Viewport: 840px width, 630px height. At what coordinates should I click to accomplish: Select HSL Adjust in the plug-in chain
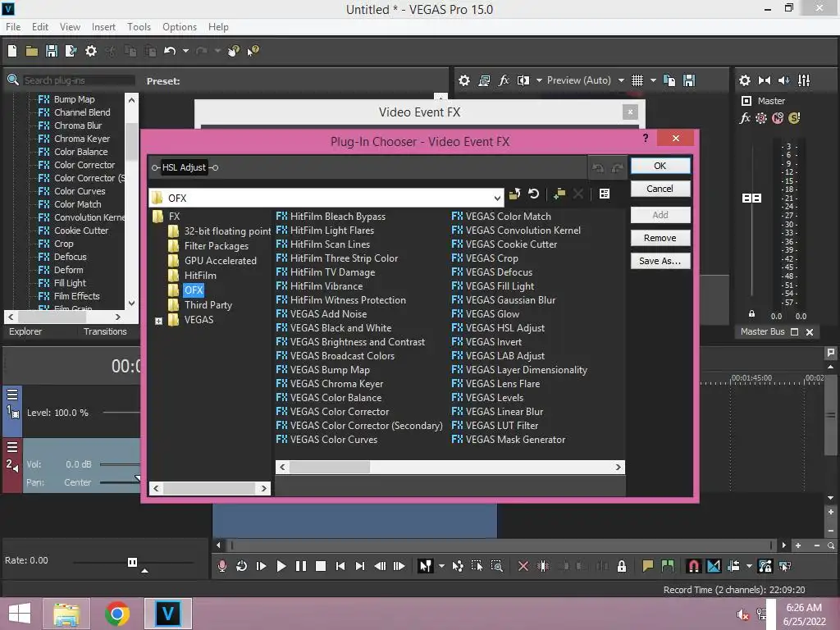point(185,167)
